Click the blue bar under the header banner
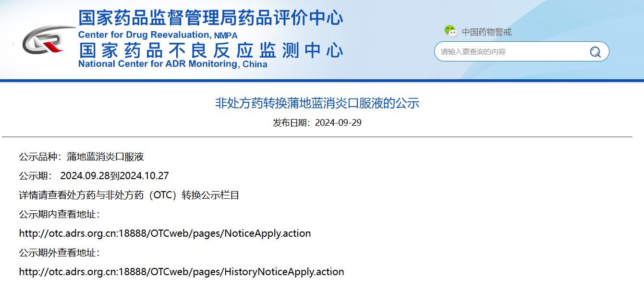The image size is (644, 303). tap(322, 81)
